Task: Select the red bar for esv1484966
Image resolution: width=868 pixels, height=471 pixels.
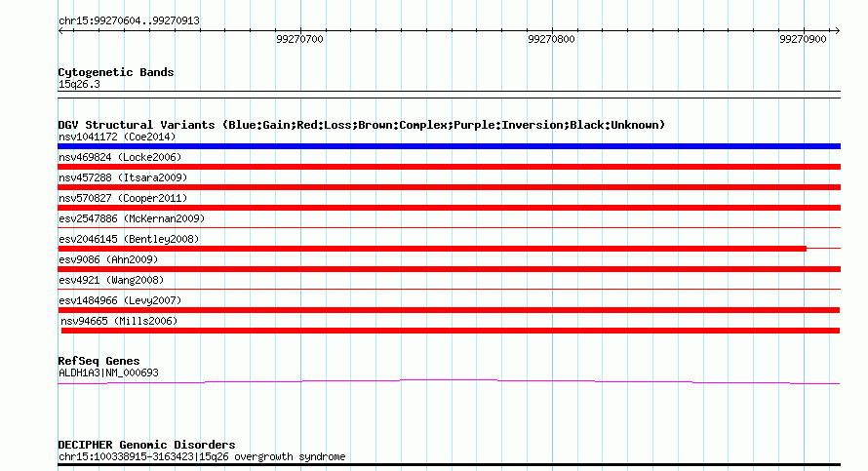Action: (449, 310)
